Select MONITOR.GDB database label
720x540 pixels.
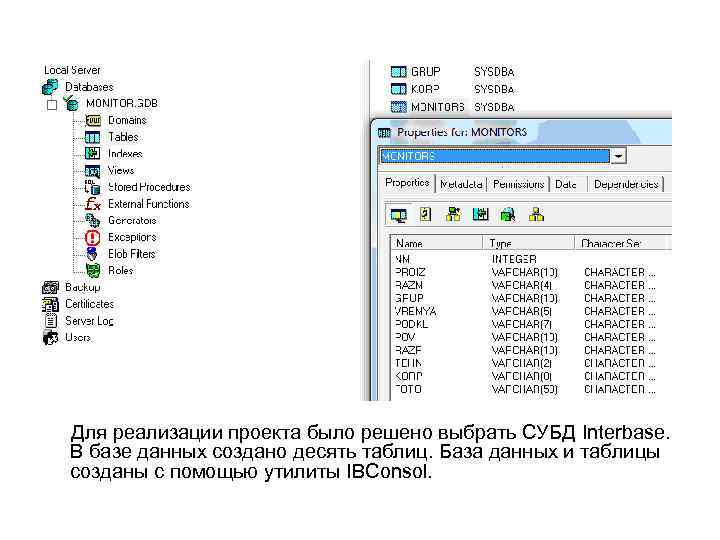[122, 103]
